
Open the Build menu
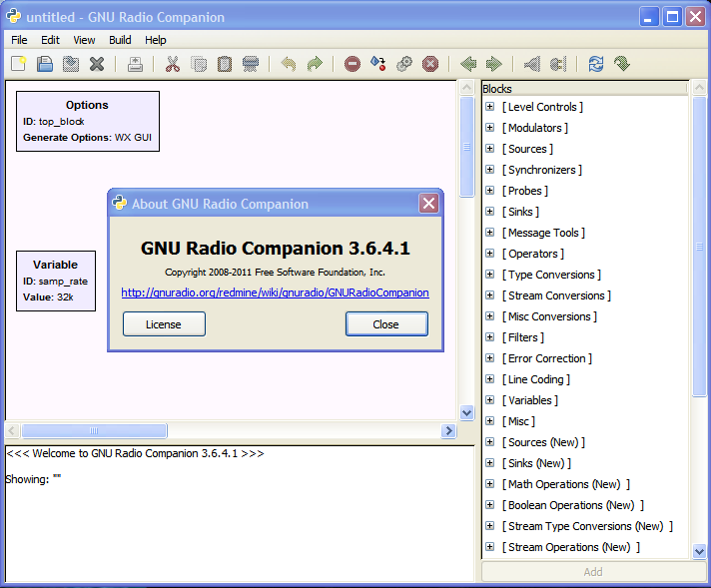[x=120, y=40]
